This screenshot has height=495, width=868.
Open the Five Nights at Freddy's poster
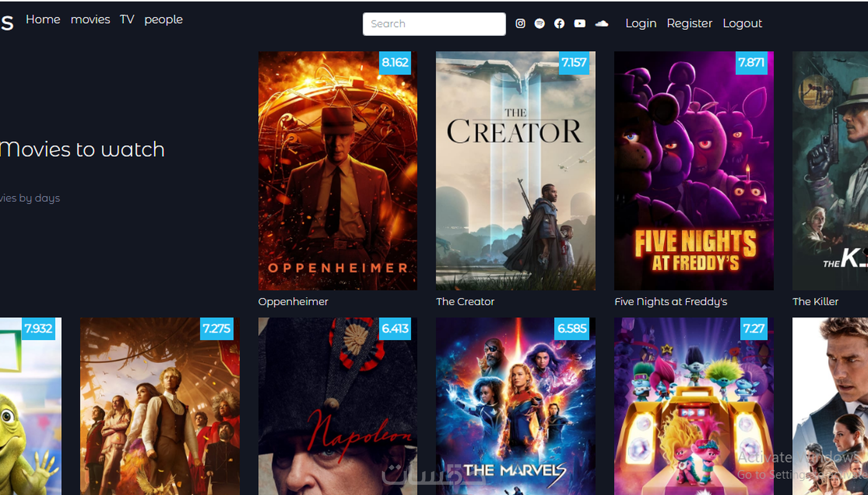694,171
